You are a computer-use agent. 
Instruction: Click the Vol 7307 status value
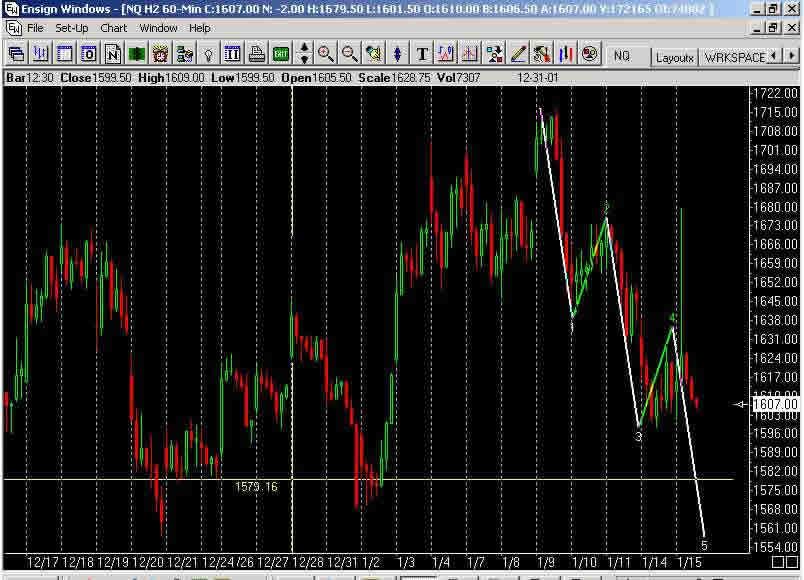tap(458, 78)
